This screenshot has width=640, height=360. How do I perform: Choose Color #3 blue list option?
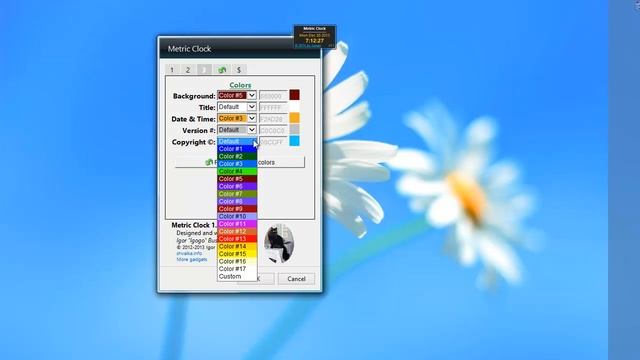tap(237, 164)
